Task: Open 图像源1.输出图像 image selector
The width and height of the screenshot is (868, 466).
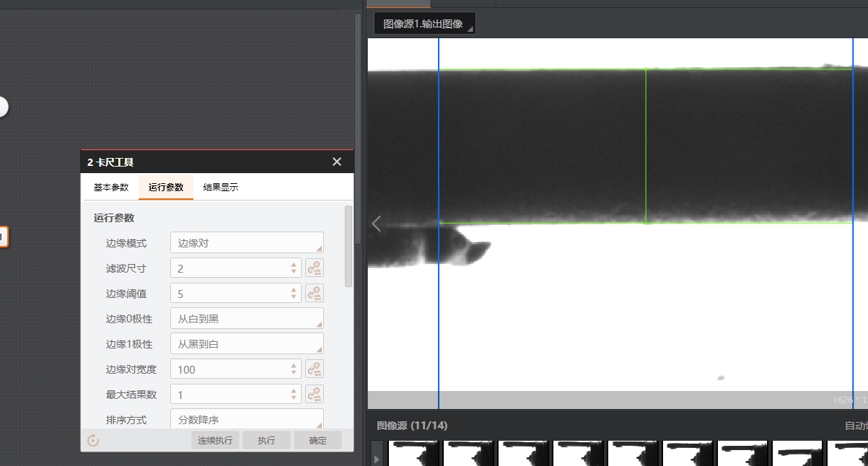Action: 424,24
